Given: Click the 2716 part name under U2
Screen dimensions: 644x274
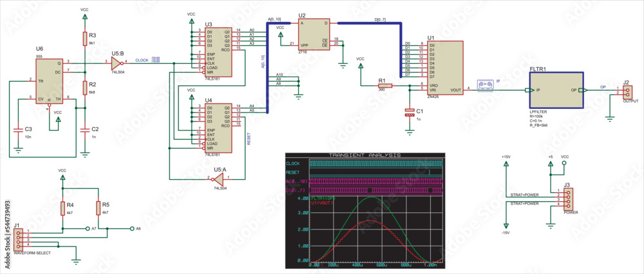Looking at the screenshot, I should click(x=303, y=53).
